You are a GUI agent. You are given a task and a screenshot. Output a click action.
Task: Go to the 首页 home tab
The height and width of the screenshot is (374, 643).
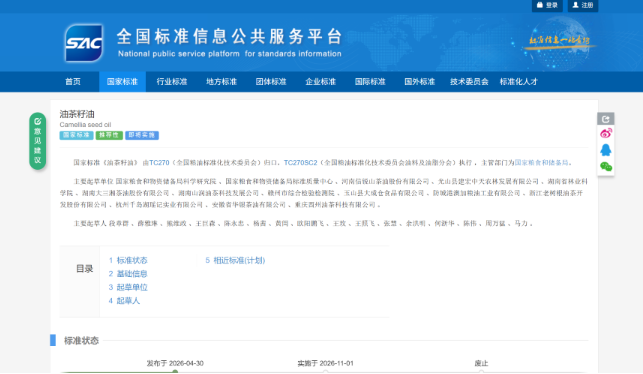tap(73, 82)
